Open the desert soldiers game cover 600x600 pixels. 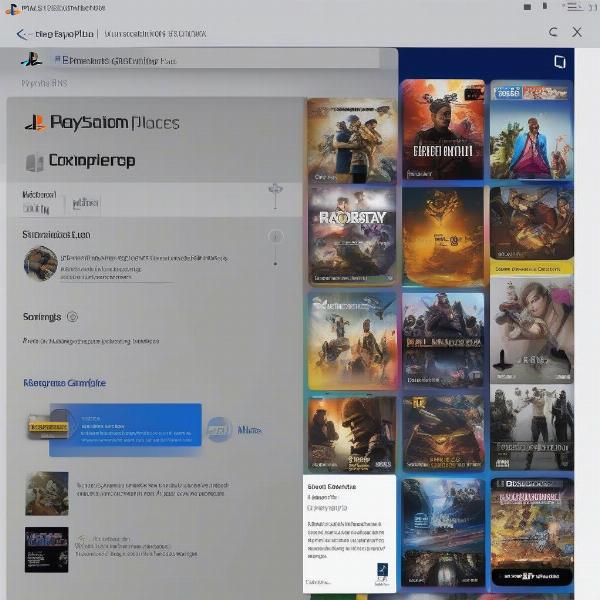tap(352, 341)
